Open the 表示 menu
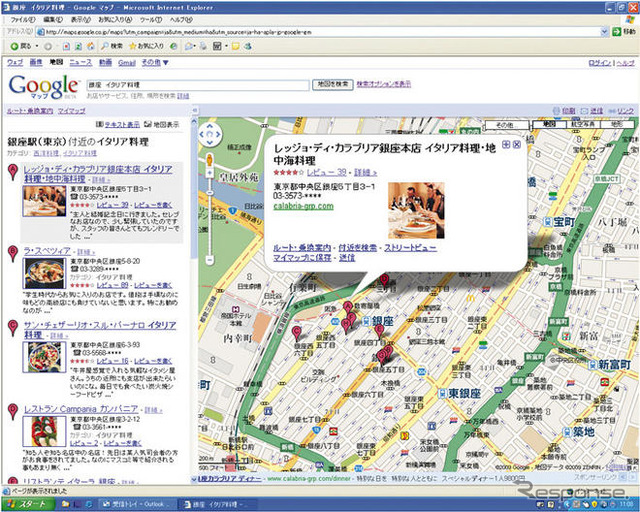Viewport: 640px width, 512px height. [x=80, y=20]
